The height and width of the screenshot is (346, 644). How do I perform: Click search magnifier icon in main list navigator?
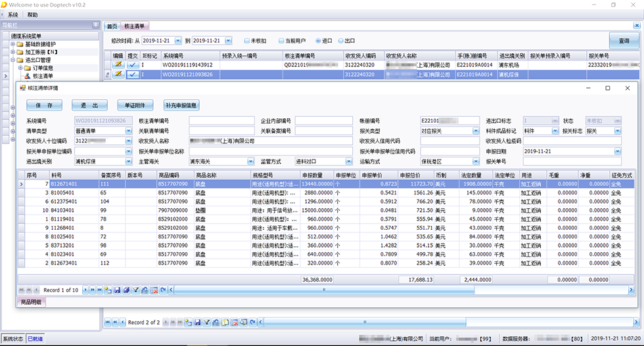click(244, 322)
